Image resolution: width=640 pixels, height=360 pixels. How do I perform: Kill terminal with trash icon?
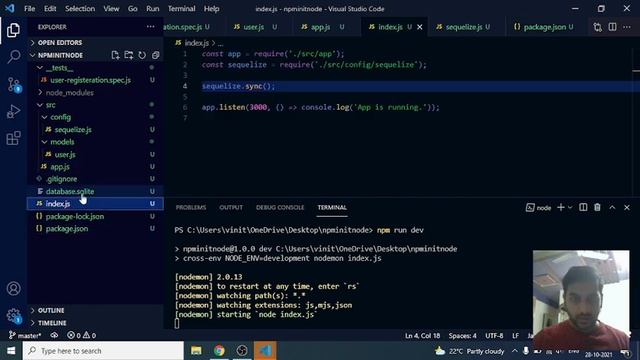click(x=597, y=207)
